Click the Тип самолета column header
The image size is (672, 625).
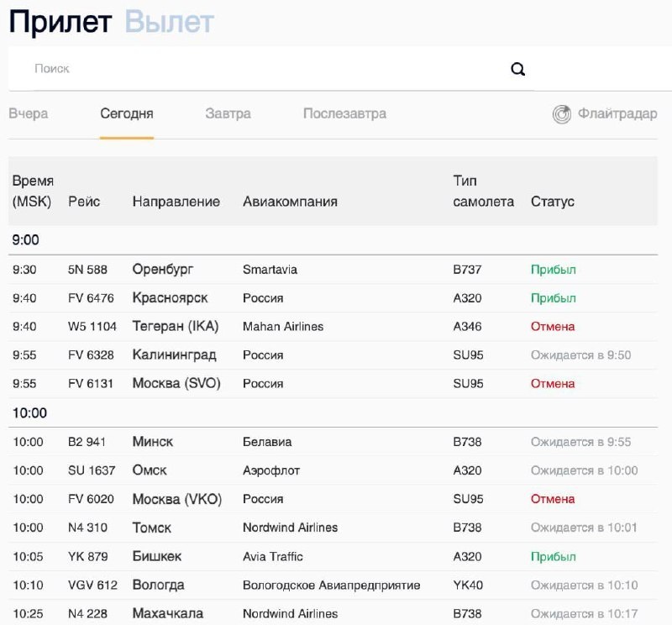tap(484, 191)
